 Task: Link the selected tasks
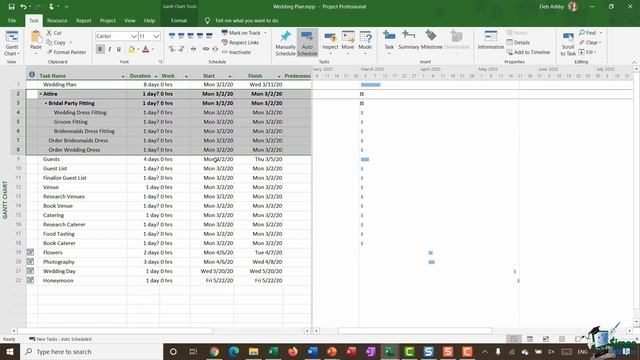[x=206, y=49]
